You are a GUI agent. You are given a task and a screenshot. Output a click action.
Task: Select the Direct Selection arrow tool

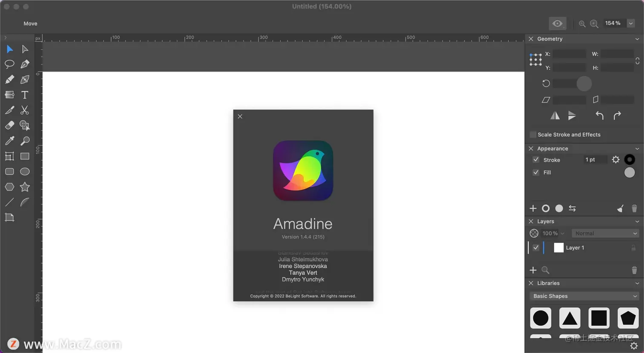click(25, 49)
